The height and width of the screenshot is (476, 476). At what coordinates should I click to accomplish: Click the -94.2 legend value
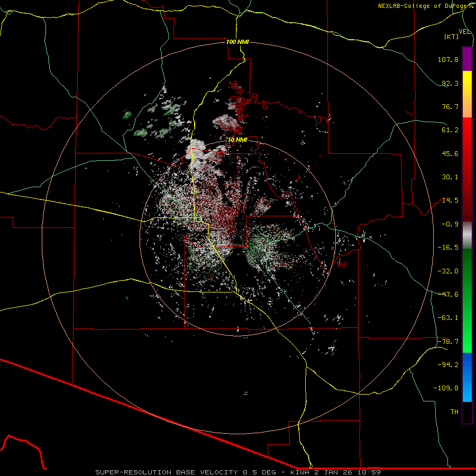click(x=448, y=365)
